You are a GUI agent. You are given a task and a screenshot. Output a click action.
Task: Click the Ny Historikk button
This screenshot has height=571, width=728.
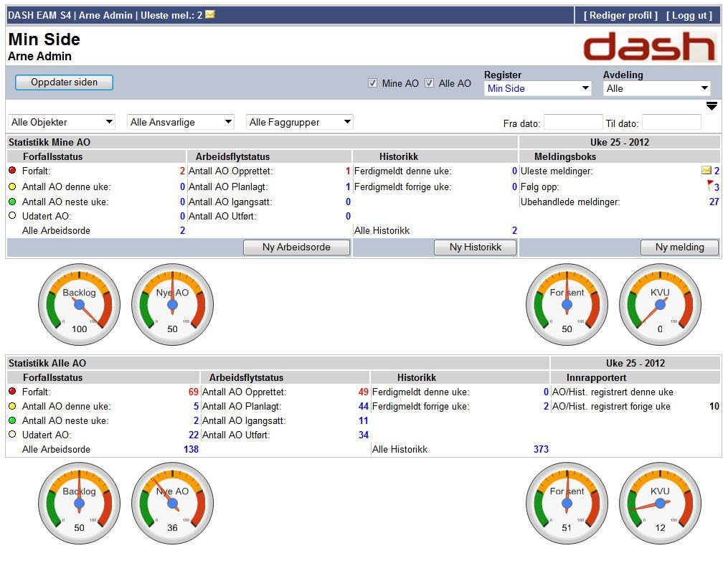[x=475, y=247]
